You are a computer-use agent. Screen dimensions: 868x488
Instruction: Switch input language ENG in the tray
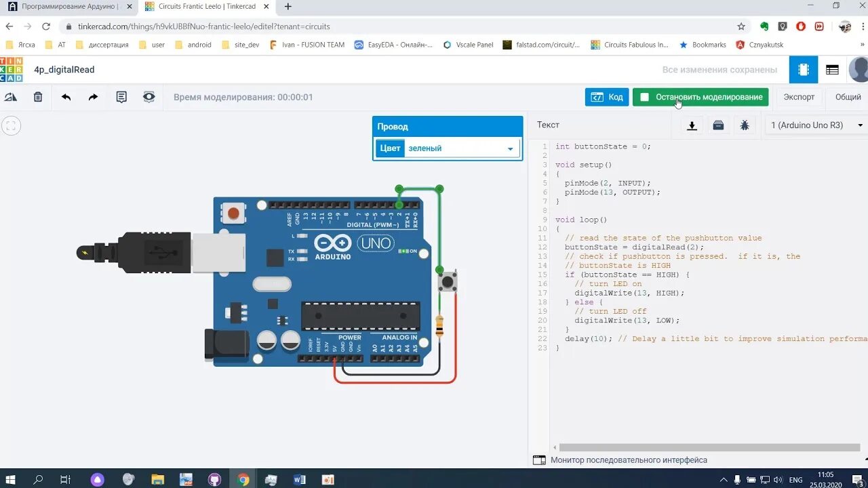point(795,479)
